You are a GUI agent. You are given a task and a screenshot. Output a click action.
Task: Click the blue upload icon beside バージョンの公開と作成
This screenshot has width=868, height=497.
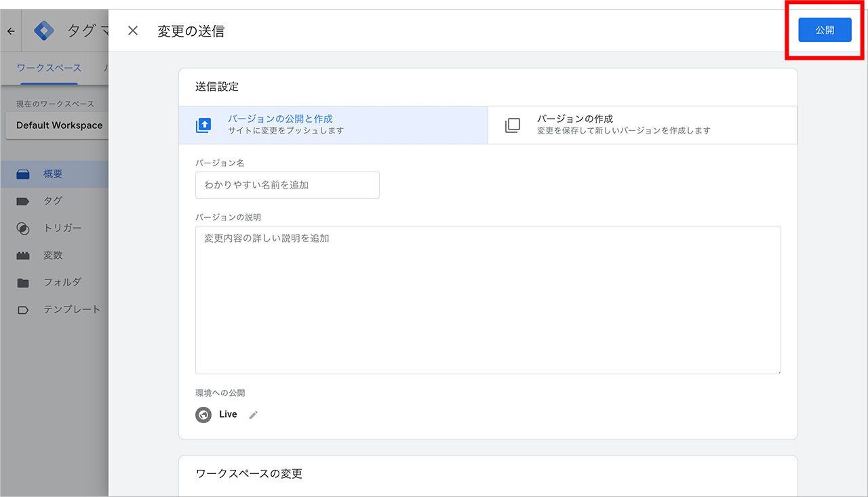pyautogui.click(x=203, y=125)
